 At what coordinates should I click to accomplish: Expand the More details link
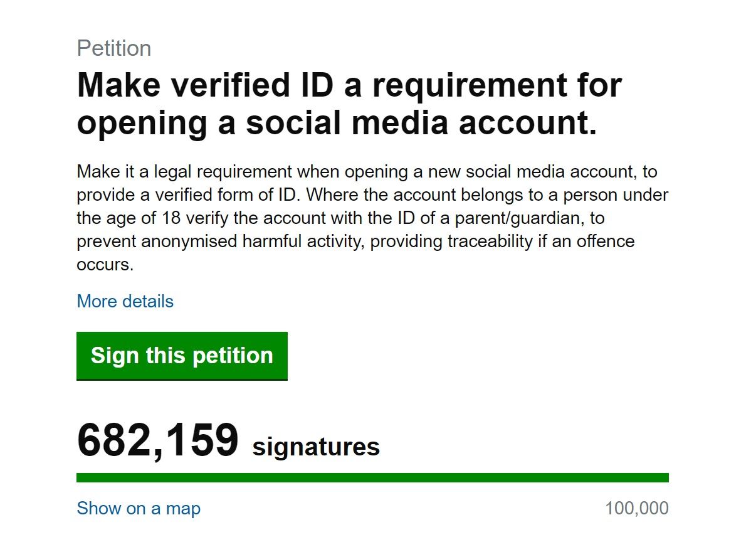[125, 301]
